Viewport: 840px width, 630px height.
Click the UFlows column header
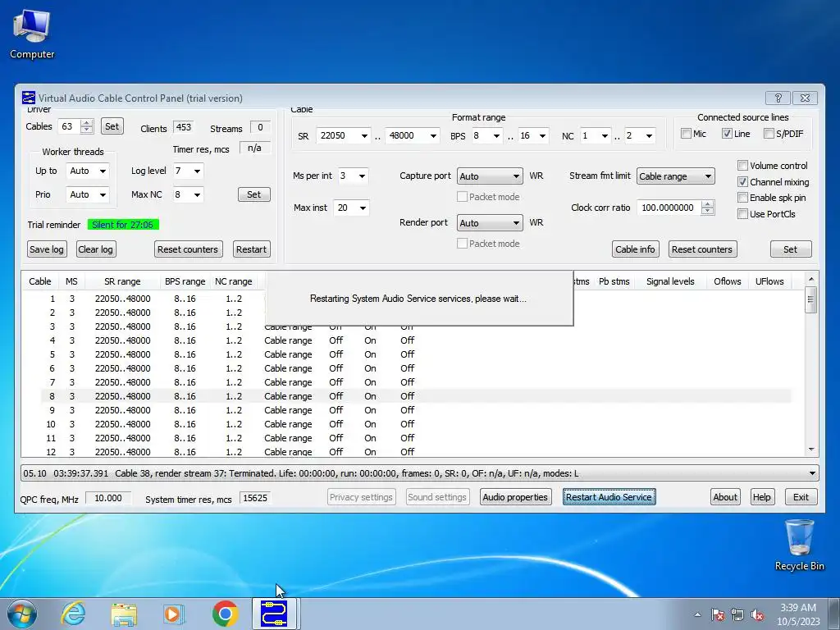[x=769, y=281]
